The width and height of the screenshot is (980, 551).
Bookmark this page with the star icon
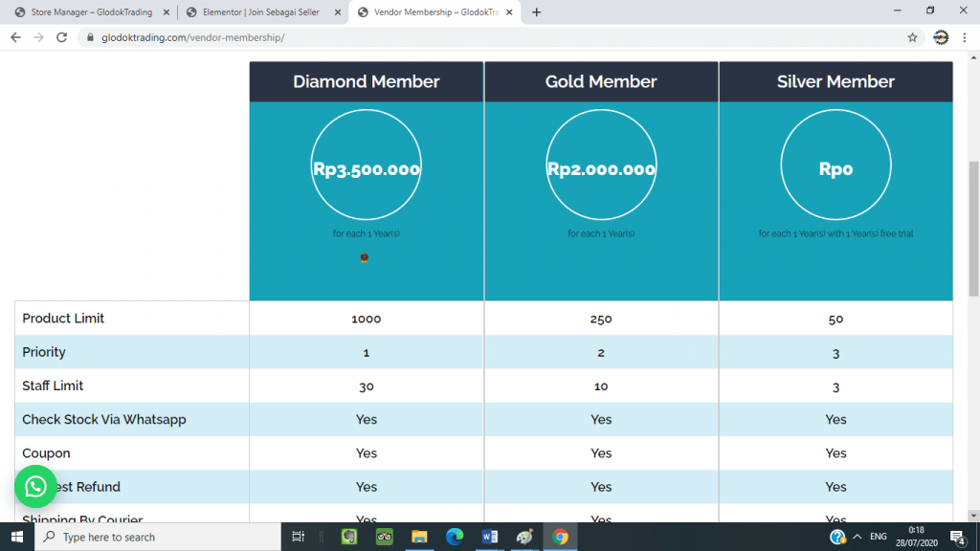tap(912, 37)
